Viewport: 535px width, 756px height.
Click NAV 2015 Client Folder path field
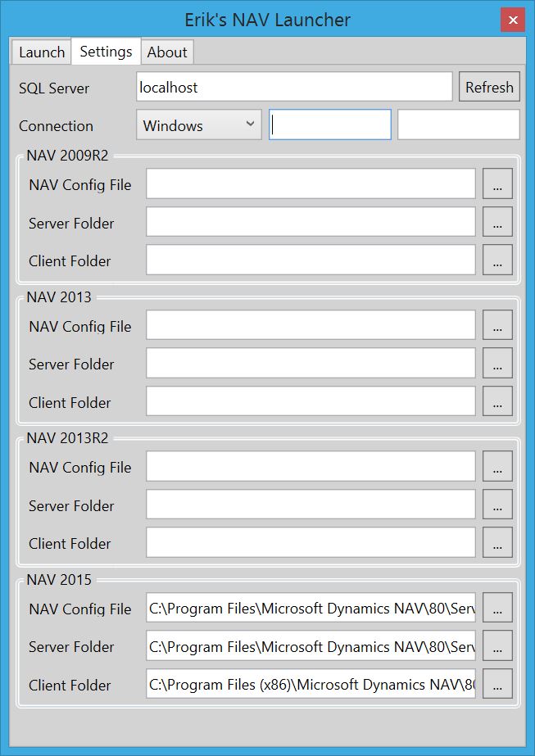(x=311, y=684)
